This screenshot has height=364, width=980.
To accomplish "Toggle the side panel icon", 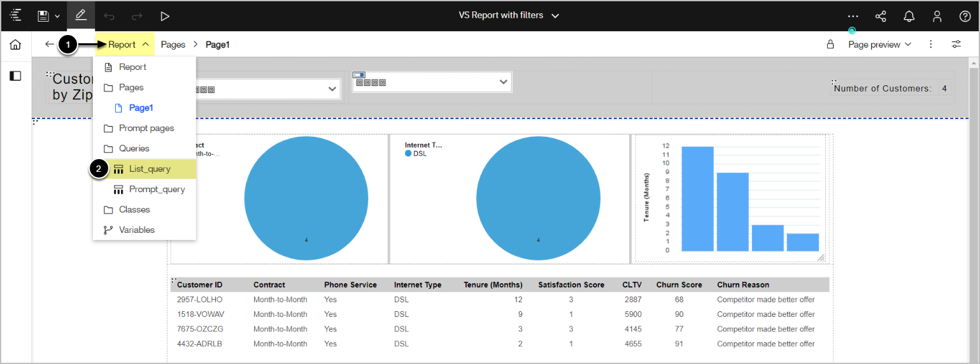I will coord(15,76).
